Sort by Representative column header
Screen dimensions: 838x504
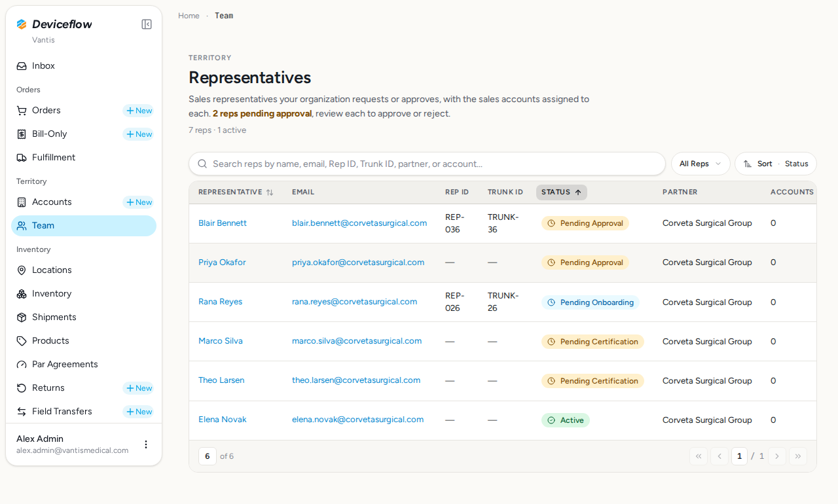(x=236, y=192)
